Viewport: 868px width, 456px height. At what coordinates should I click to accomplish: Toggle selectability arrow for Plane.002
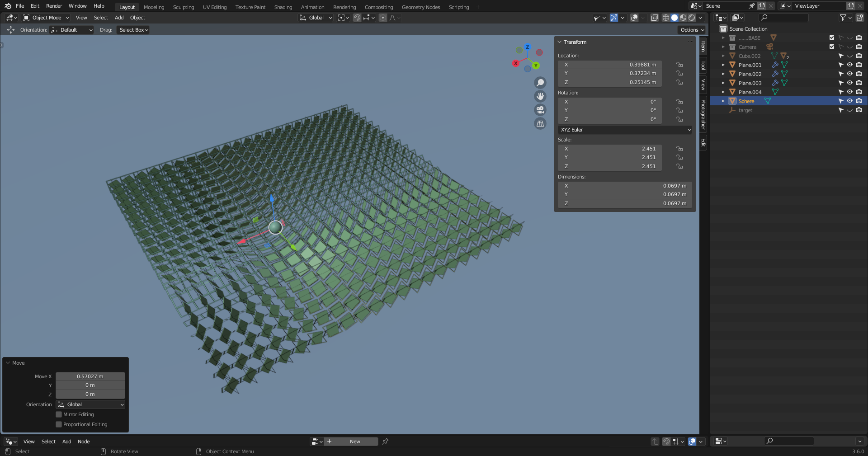pyautogui.click(x=840, y=74)
